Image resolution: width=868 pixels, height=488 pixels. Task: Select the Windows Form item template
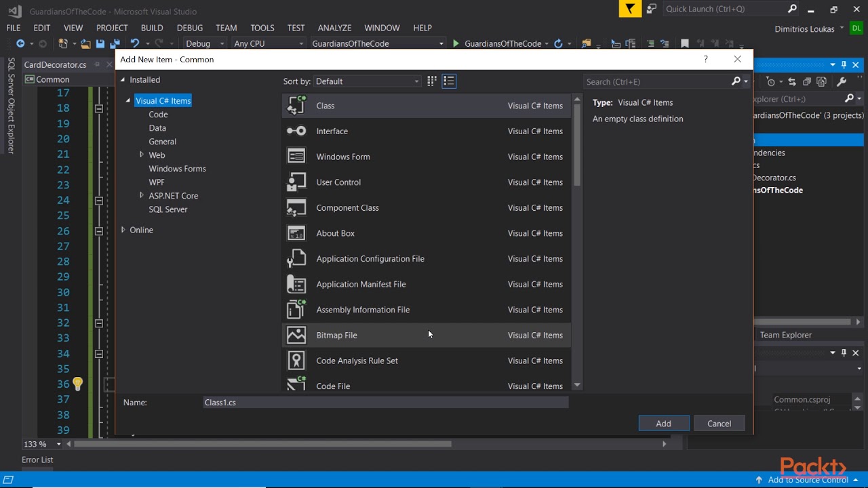click(426, 157)
